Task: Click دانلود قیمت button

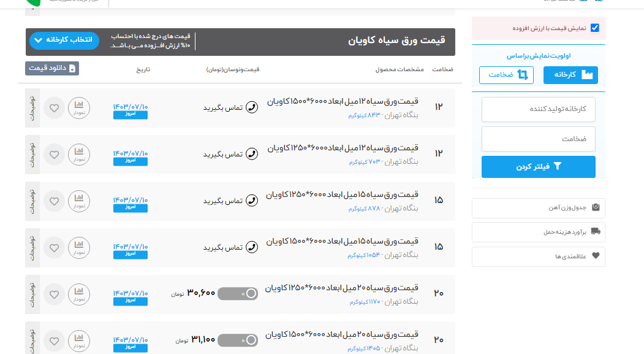Action: (x=52, y=69)
